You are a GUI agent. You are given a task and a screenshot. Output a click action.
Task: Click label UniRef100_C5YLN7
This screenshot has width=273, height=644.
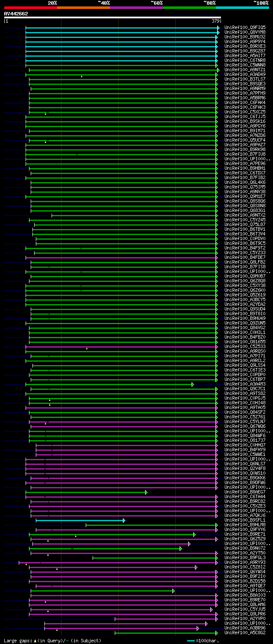tap(245, 421)
